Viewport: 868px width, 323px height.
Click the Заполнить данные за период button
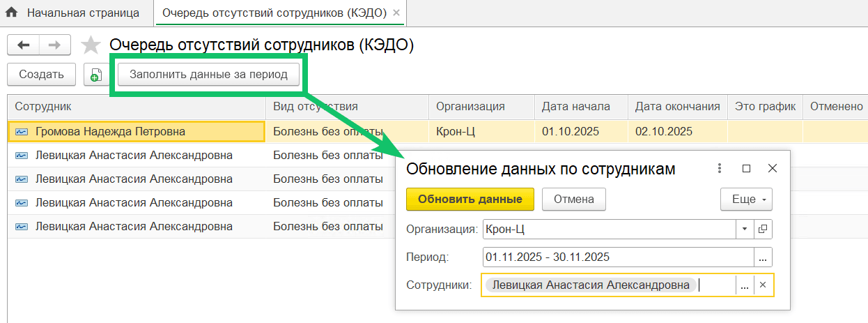(208, 75)
